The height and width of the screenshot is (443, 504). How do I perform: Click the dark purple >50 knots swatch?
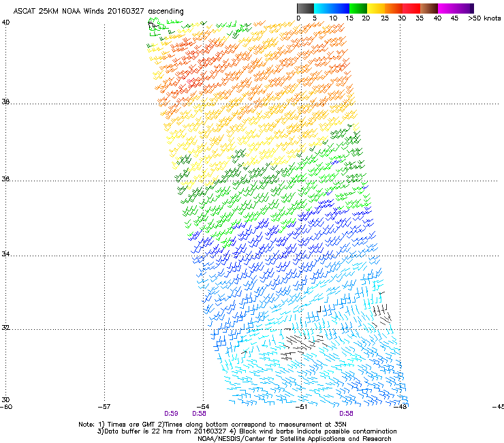click(x=472, y=8)
